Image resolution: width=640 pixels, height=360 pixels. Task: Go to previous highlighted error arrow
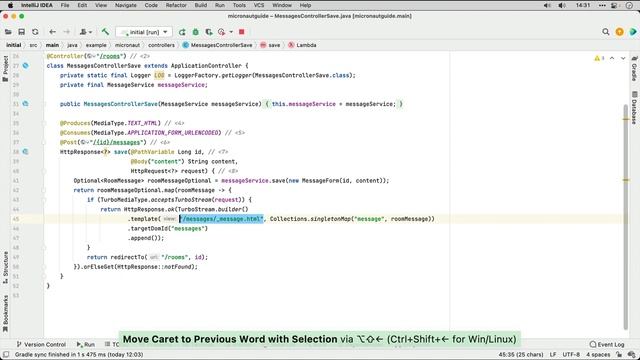point(612,58)
